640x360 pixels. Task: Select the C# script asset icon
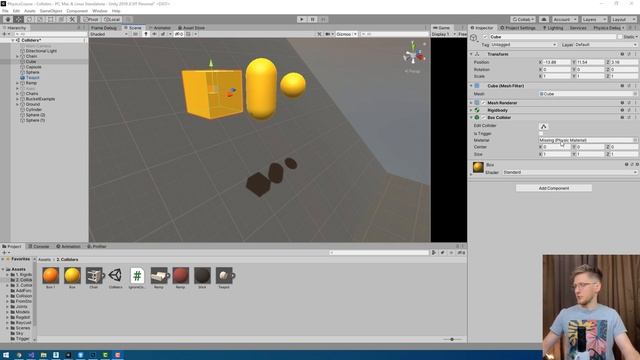(x=137, y=276)
